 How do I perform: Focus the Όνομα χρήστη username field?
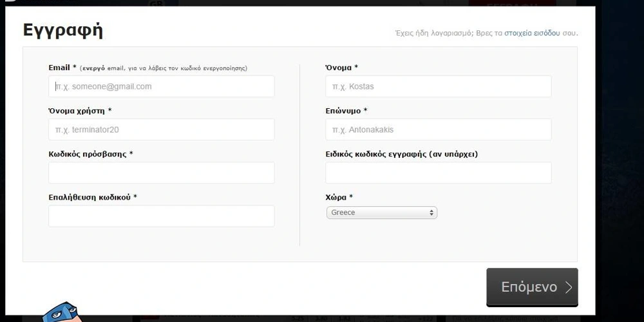point(162,129)
